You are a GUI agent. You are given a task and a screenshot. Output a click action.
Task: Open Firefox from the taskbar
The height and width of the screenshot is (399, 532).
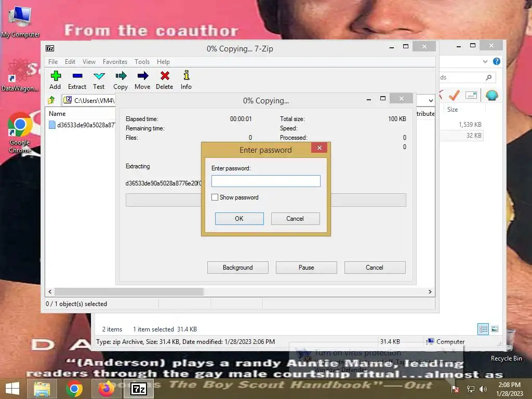point(107,389)
